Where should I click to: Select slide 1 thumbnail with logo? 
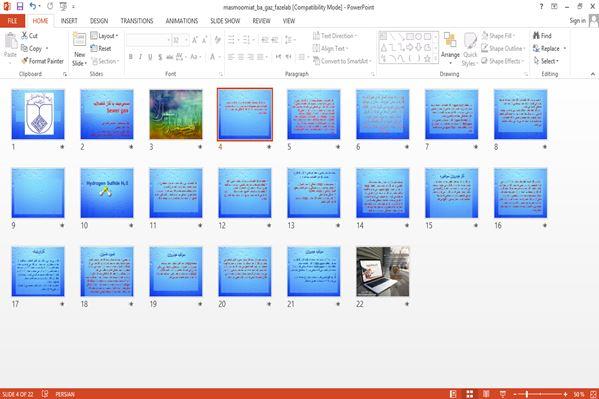coord(38,114)
